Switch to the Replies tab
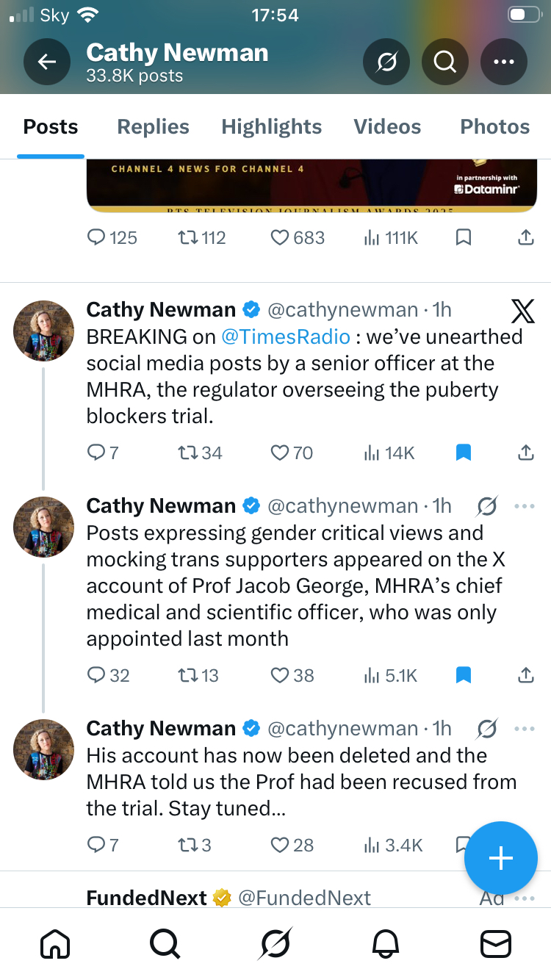Image resolution: width=551 pixels, height=980 pixels. tap(153, 127)
